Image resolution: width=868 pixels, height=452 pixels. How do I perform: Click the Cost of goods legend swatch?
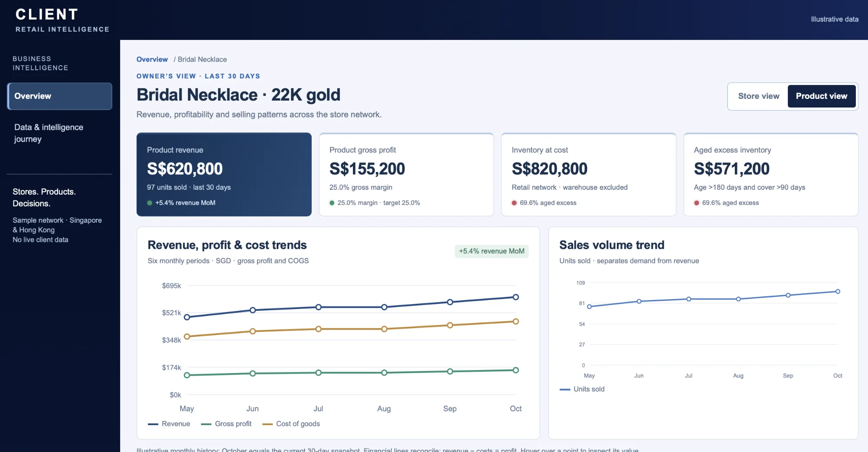268,424
